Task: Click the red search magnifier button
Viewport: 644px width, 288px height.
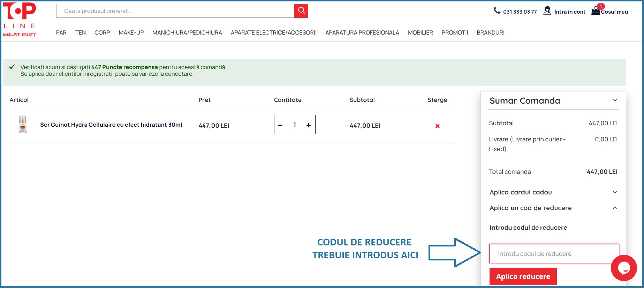Action: point(301,11)
